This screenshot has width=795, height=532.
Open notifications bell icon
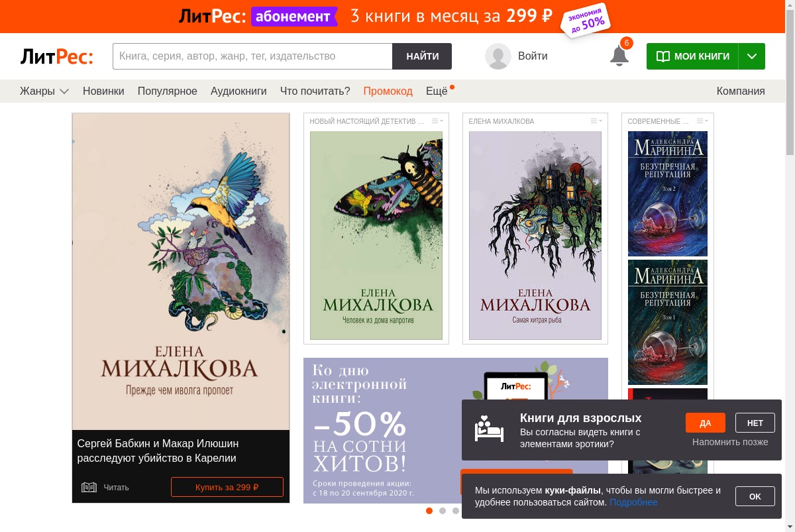tap(619, 56)
